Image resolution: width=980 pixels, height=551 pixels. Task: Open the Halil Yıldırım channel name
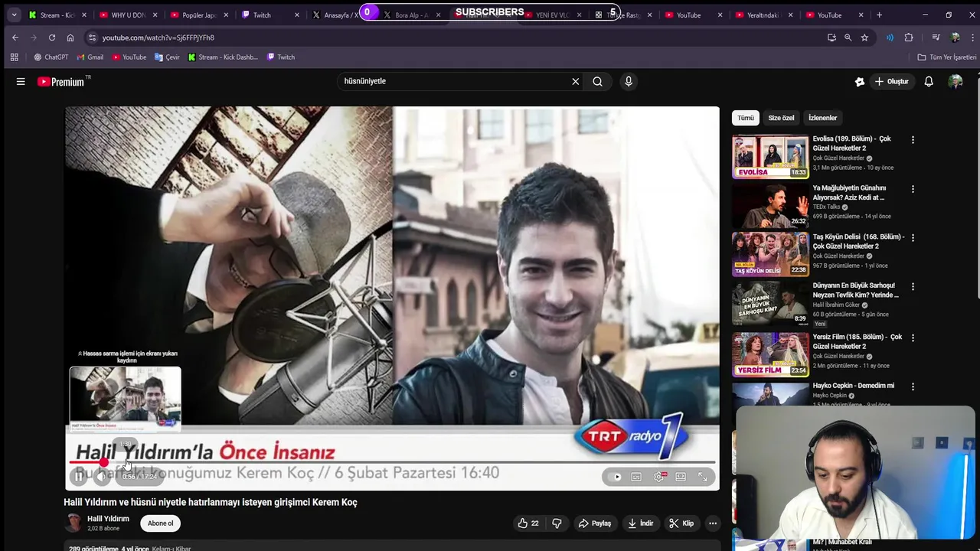click(108, 519)
